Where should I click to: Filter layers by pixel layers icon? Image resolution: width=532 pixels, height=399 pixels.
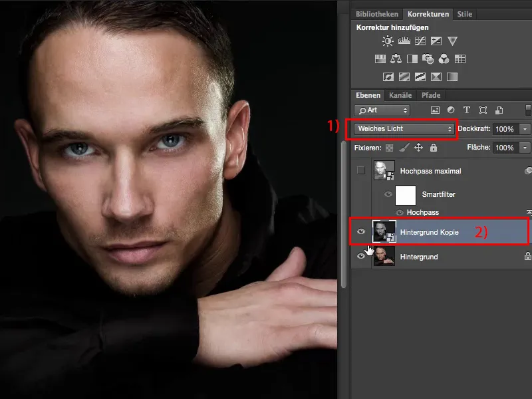435,110
